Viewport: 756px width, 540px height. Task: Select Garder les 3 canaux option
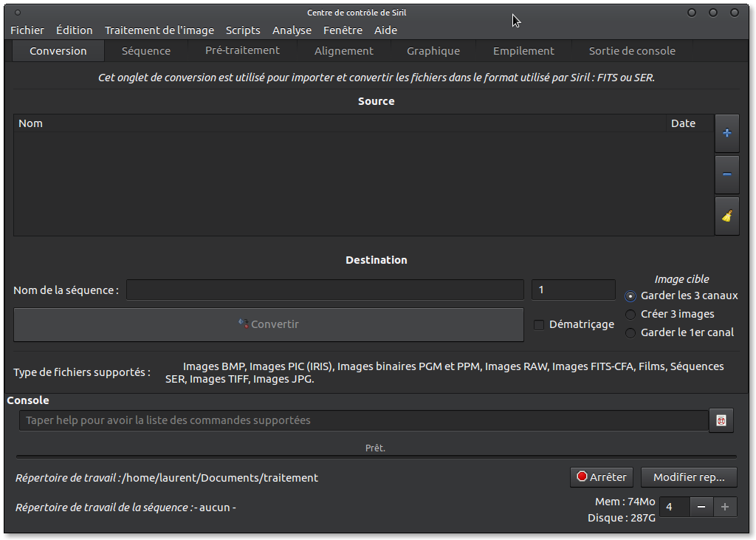pos(630,296)
